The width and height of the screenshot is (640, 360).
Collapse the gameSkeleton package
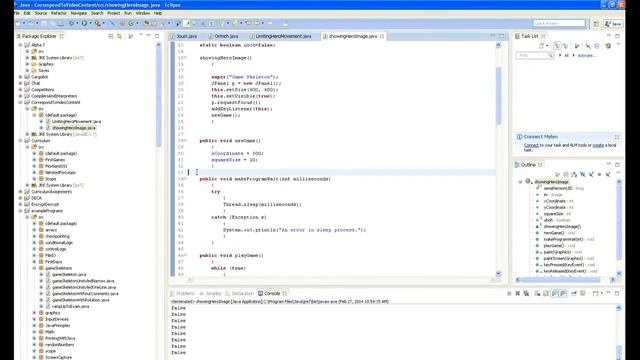pyautogui.click(x=34, y=268)
